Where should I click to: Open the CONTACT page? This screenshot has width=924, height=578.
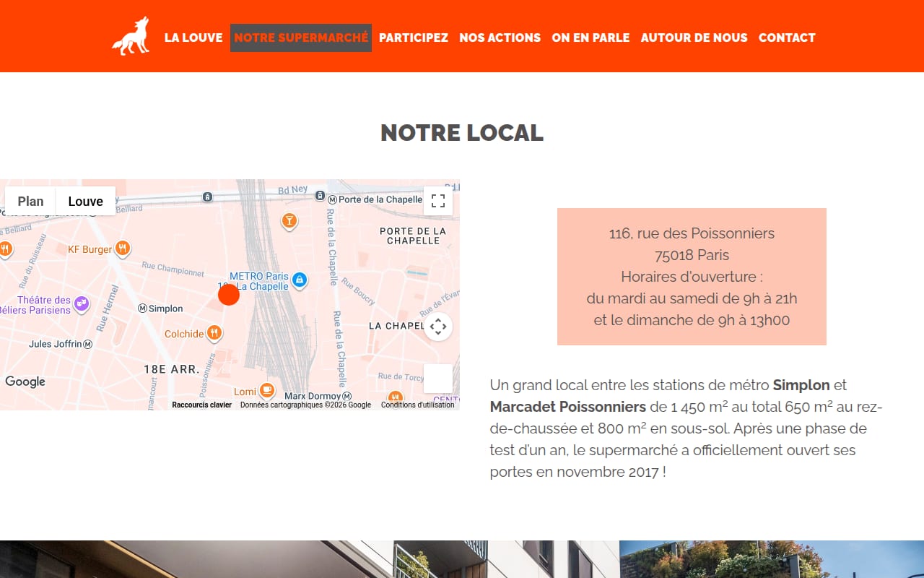(787, 38)
